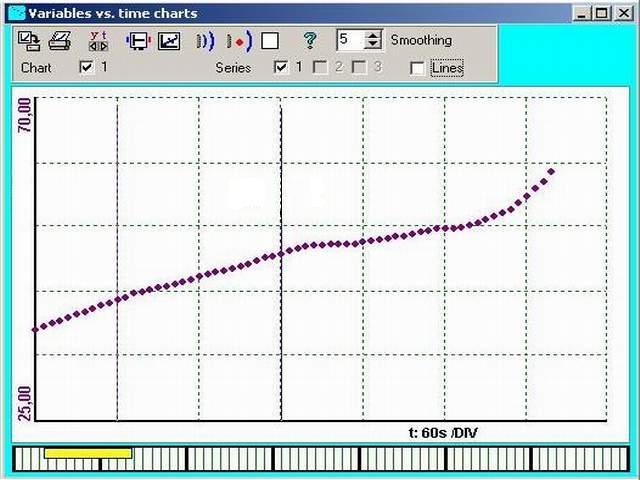Click the line chart autoscale icon
Image resolution: width=640 pixels, height=480 pixels.
click(x=169, y=41)
